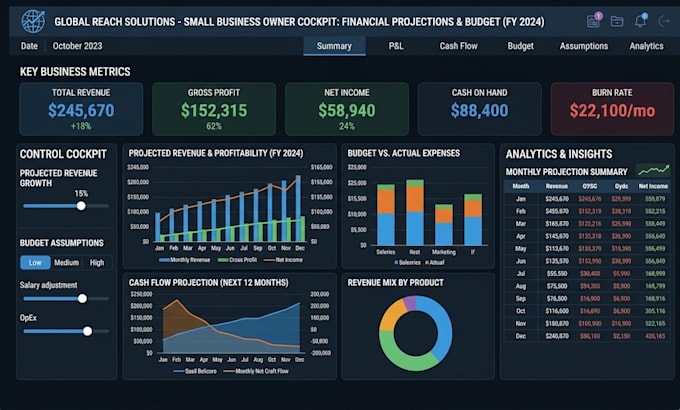The image size is (680, 410).
Task: Check the notification bell icon
Action: pos(641,20)
